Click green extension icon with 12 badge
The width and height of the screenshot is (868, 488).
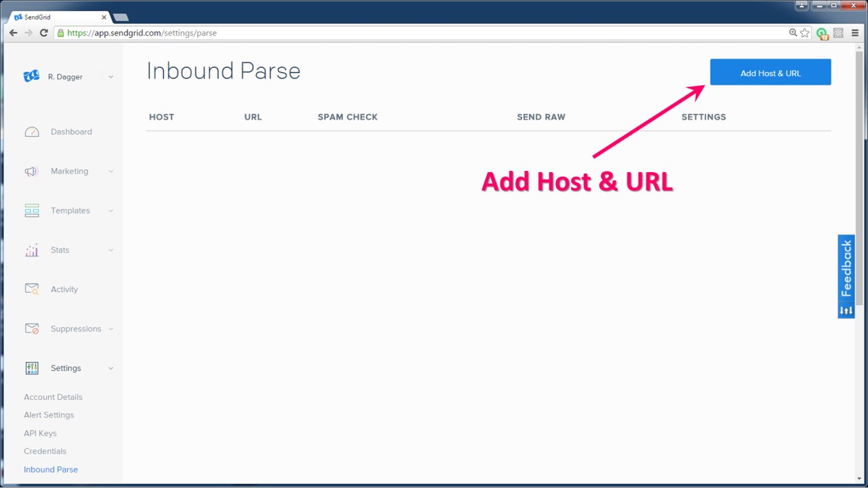[822, 33]
